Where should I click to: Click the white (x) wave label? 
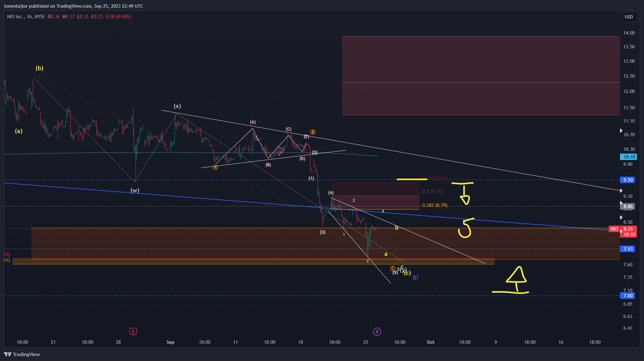click(x=177, y=106)
